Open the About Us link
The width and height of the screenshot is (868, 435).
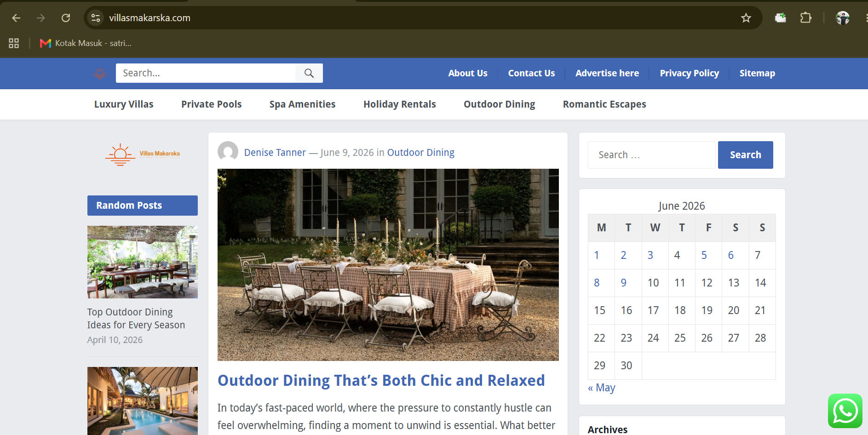[468, 73]
